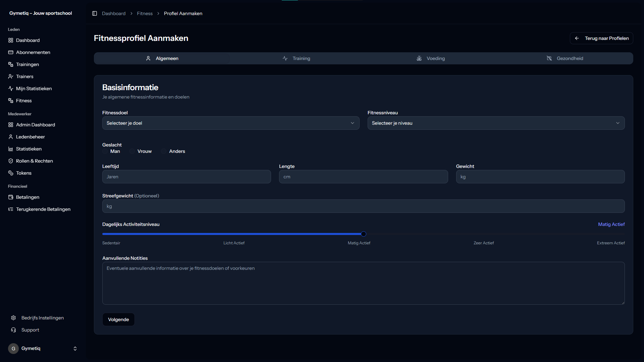Click the Ledenbeheer user icon

(11, 137)
